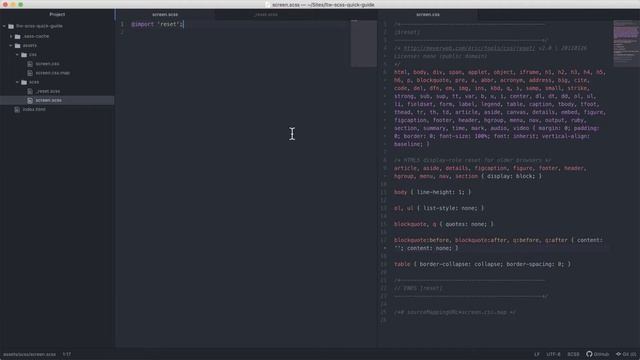
Task: Click the _reset.scss file icon
Action: pyautogui.click(x=30, y=91)
